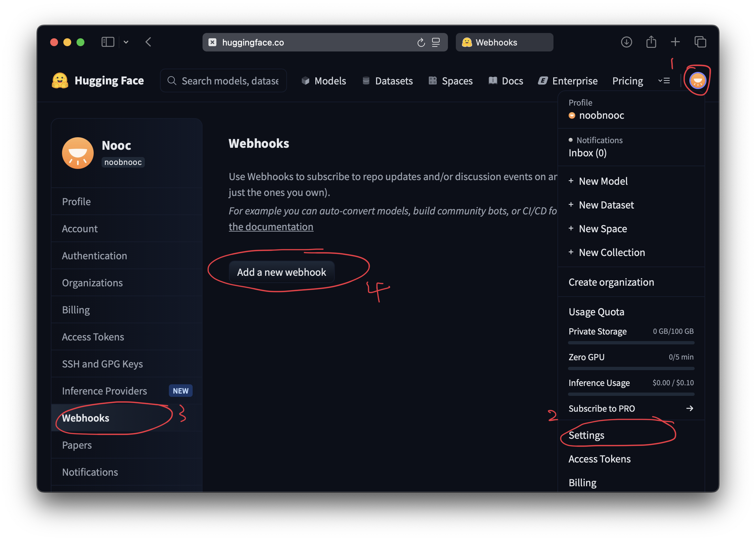Screen dimensions: 756x541
Task: Open the documentation link
Action: coord(271,227)
